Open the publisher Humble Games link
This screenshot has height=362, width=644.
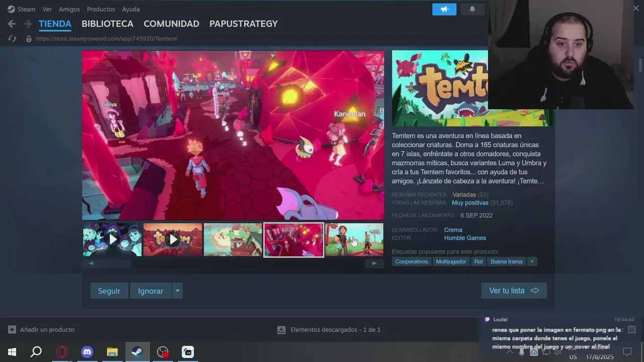tap(465, 238)
